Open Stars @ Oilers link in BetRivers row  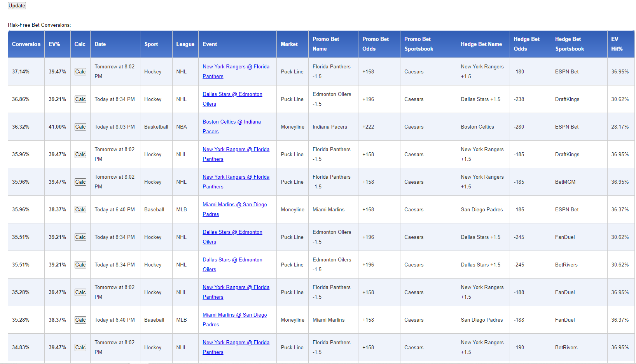[x=232, y=265]
